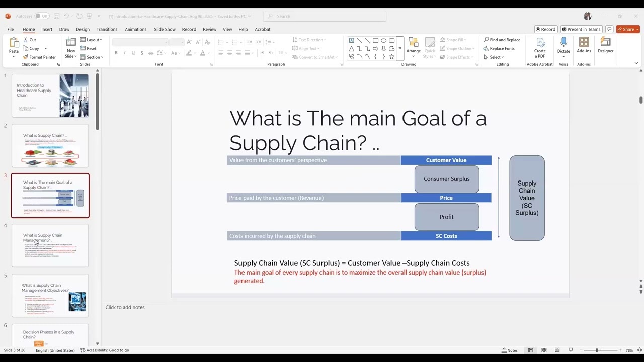Toggle Italic formatting
Screen dimensions: 644x362
tap(125, 53)
